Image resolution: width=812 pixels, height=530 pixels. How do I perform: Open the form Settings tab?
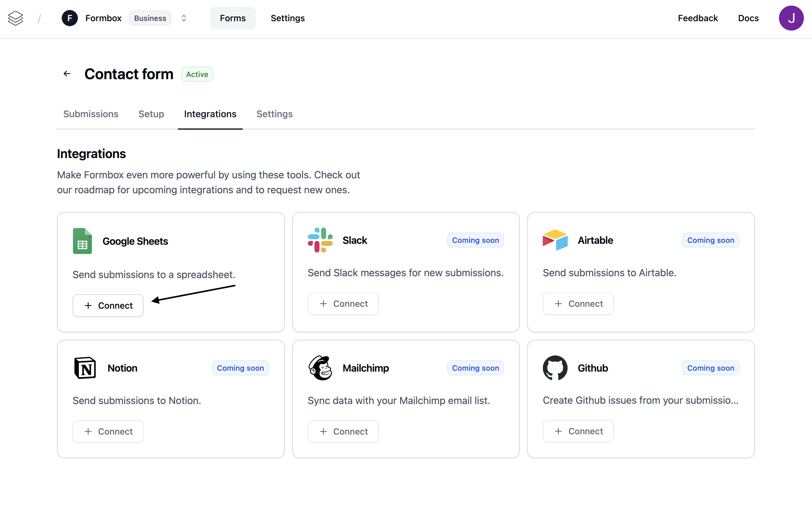coord(274,114)
